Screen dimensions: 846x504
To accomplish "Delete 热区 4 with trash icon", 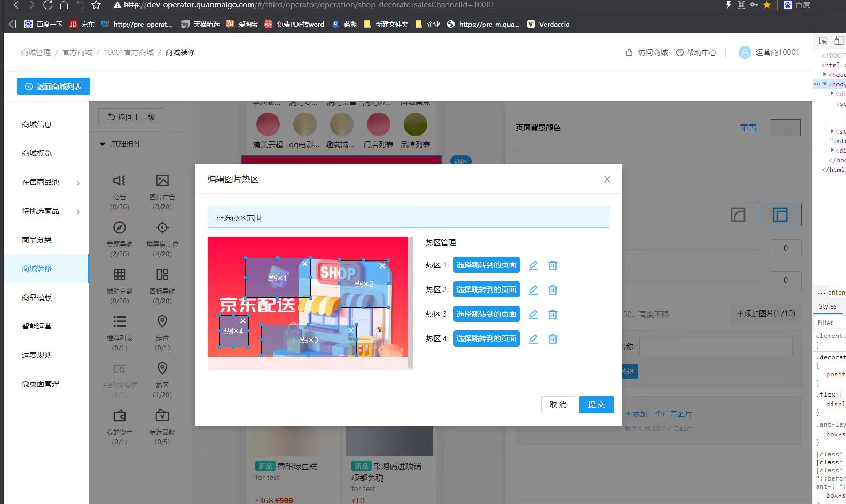I will tap(553, 339).
